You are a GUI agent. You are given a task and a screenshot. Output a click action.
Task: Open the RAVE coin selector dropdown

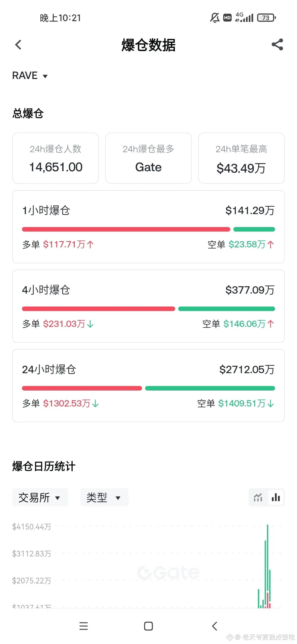tap(30, 76)
